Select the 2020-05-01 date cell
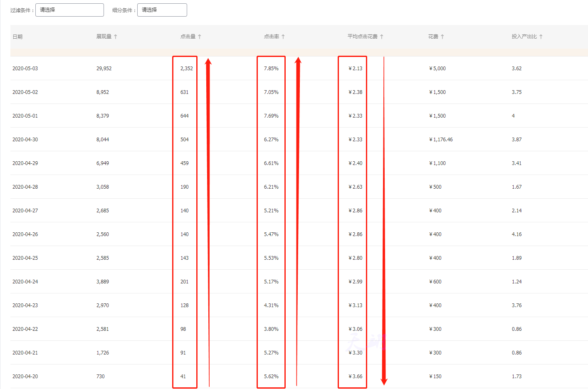The width and height of the screenshot is (588, 389). point(25,116)
